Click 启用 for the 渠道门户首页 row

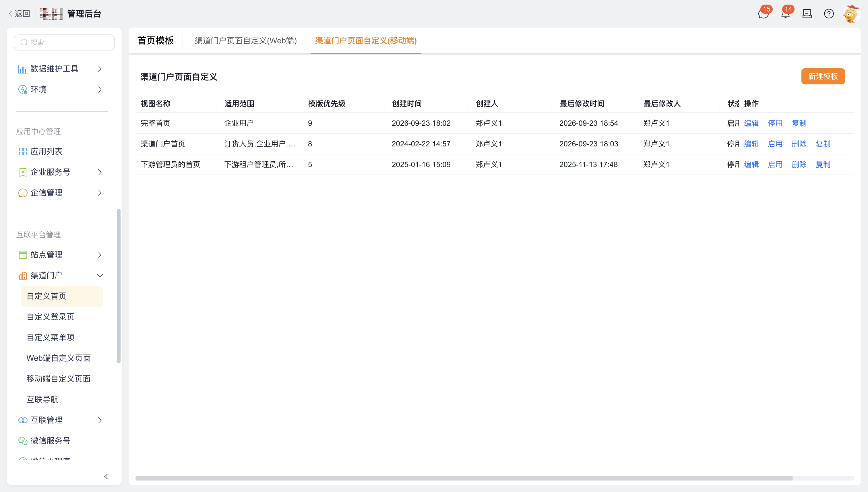[x=775, y=144]
